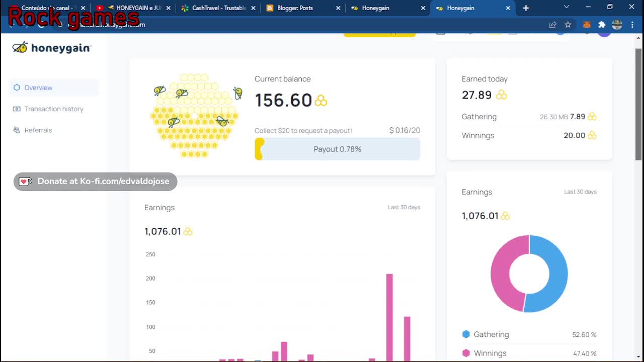Close the CashTravel tab
Screen dimensions: 644x362
pos(253,8)
